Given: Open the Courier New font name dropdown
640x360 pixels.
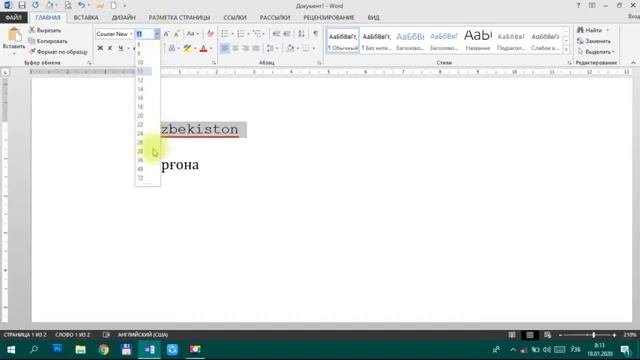Looking at the screenshot, I should [x=131, y=34].
